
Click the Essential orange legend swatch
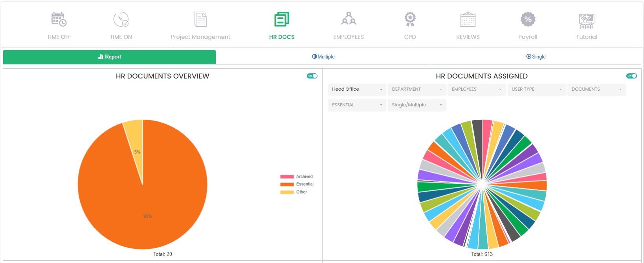[287, 184]
